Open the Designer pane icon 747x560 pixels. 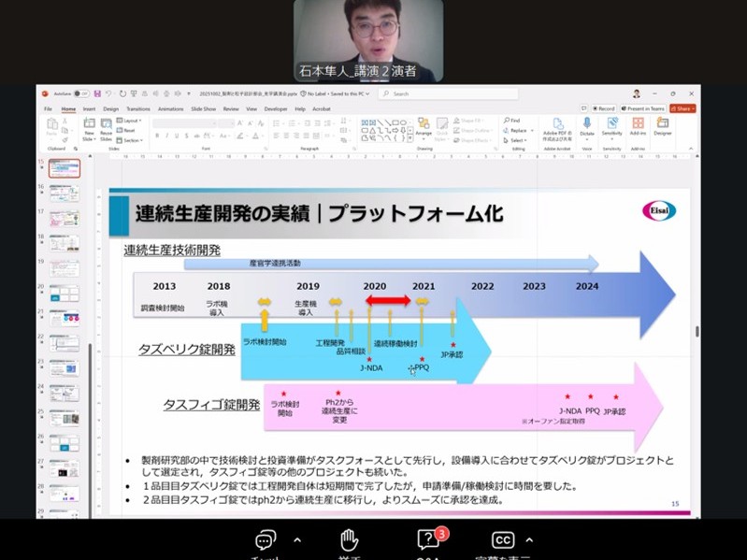click(x=662, y=127)
